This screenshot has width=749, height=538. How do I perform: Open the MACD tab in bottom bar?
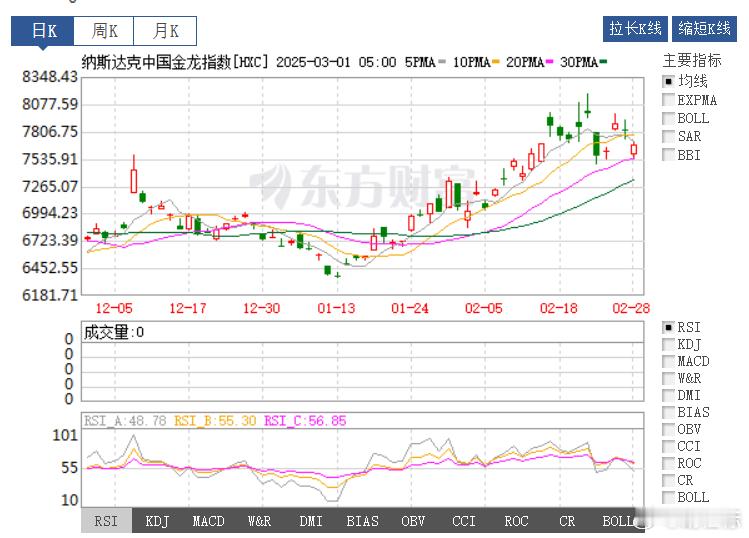[208, 521]
